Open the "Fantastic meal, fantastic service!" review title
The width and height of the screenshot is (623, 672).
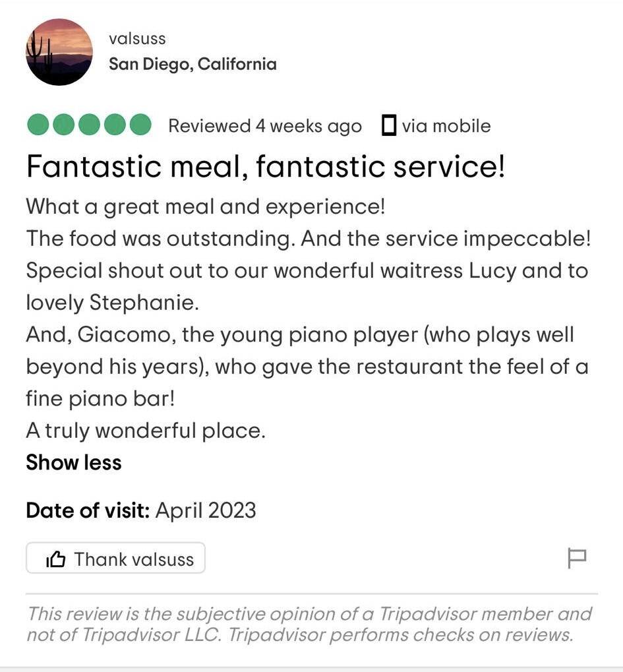pos(266,167)
